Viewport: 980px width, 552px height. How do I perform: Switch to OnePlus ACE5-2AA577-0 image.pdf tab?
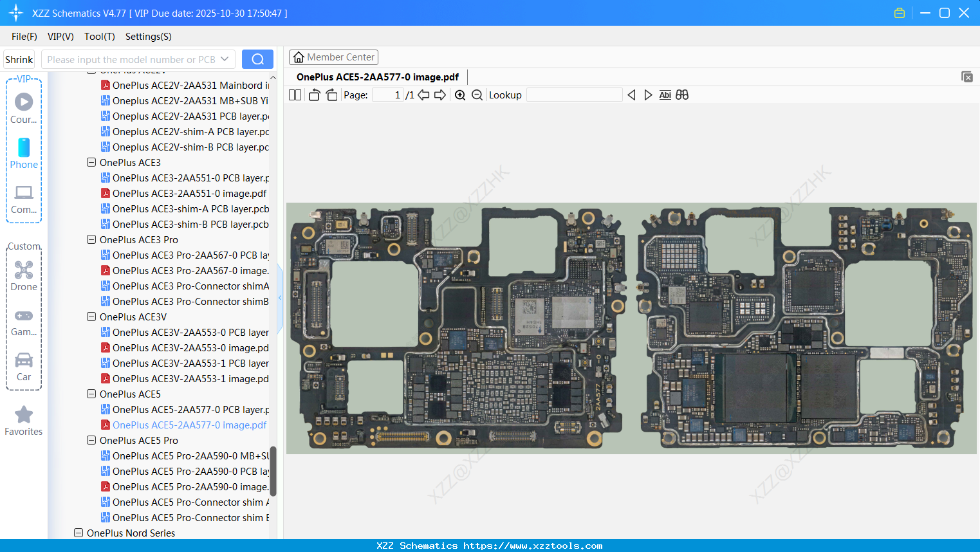(x=379, y=77)
